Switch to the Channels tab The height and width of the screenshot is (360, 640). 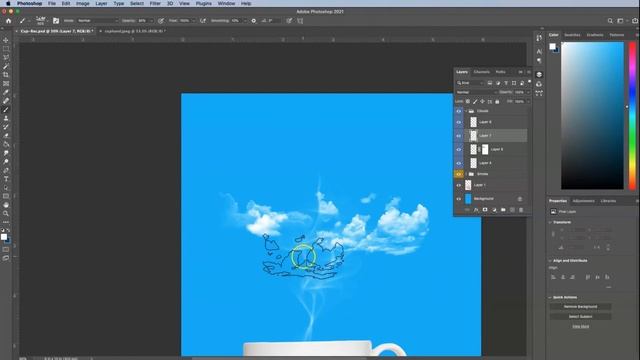tap(482, 72)
